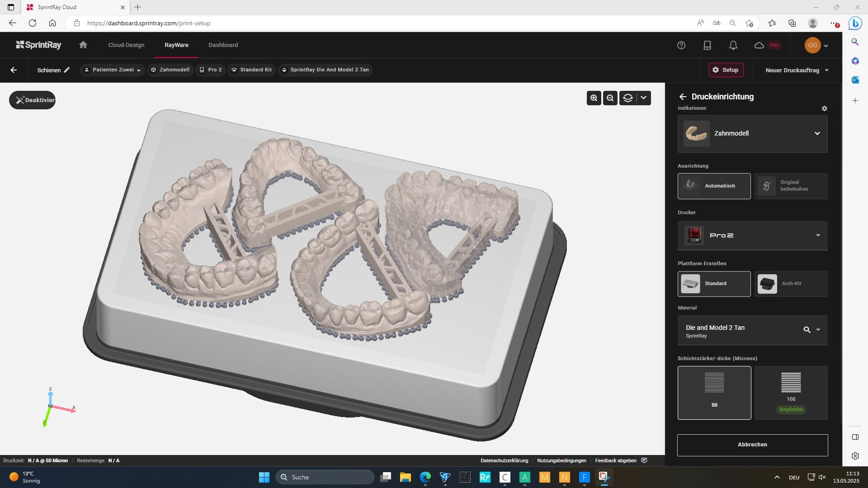Open a new browser tab

(x=138, y=7)
